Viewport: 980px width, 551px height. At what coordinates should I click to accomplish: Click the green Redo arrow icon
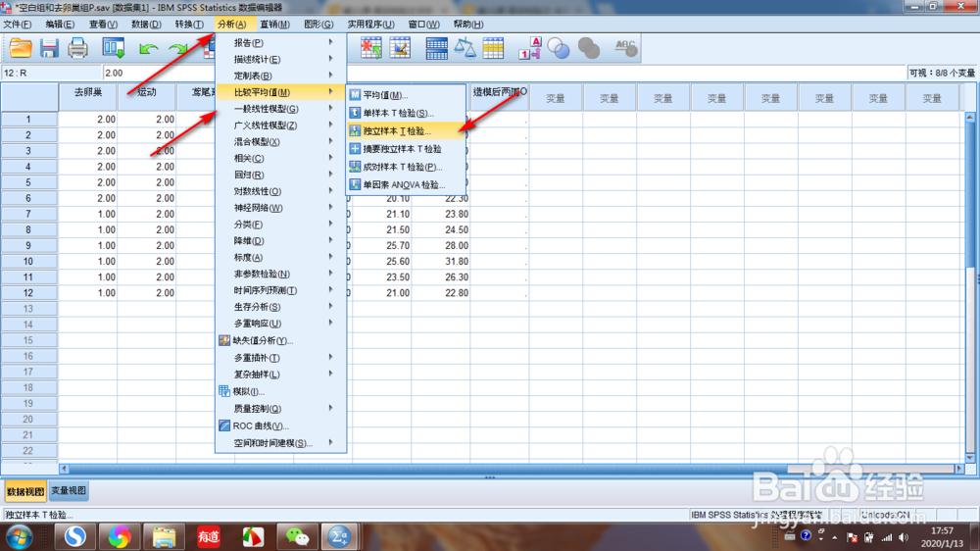click(x=178, y=49)
